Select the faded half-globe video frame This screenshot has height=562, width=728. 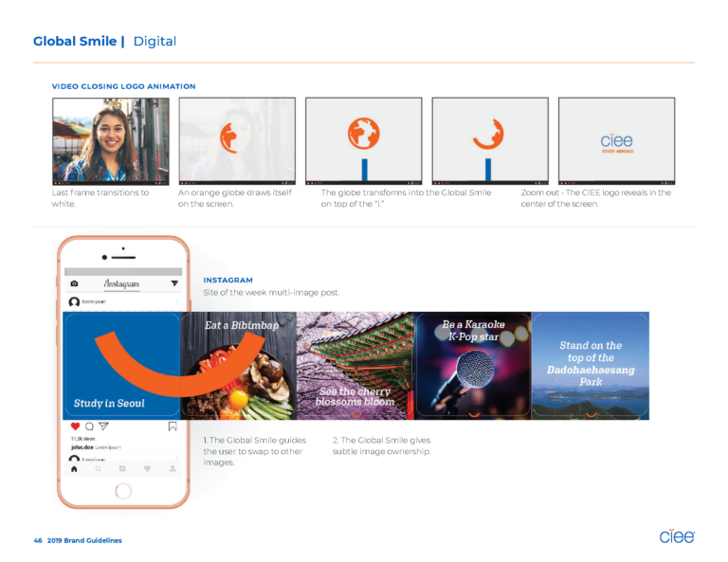click(237, 141)
